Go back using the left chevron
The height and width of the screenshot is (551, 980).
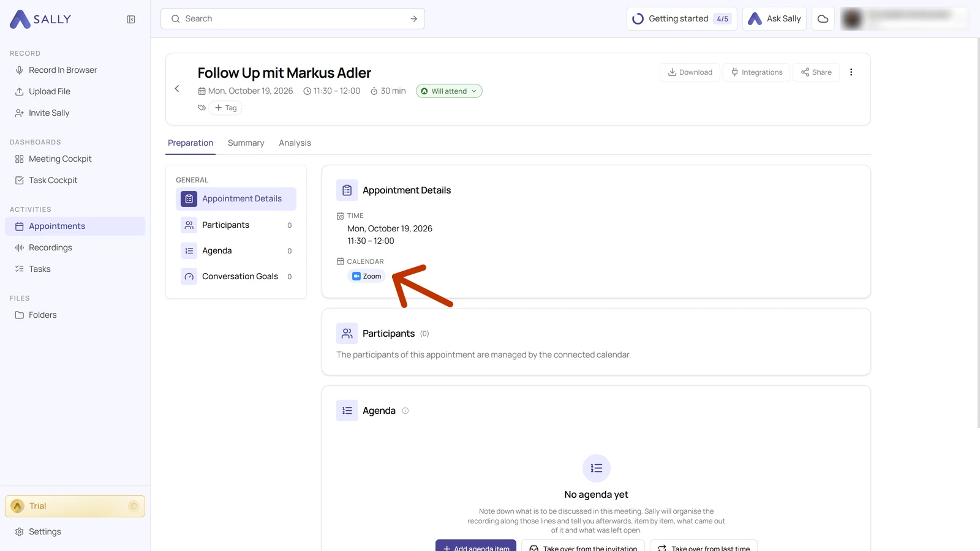177,89
